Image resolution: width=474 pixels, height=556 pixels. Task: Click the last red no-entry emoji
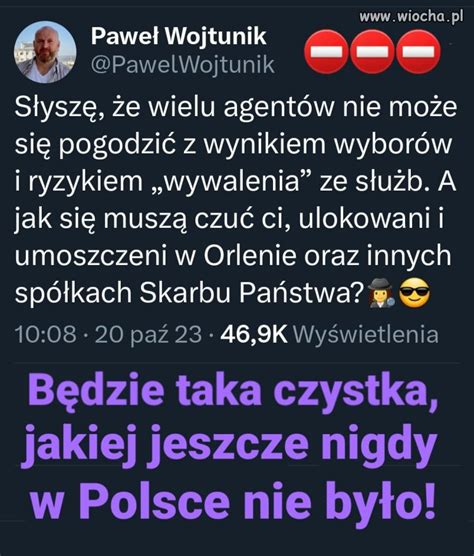418,52
